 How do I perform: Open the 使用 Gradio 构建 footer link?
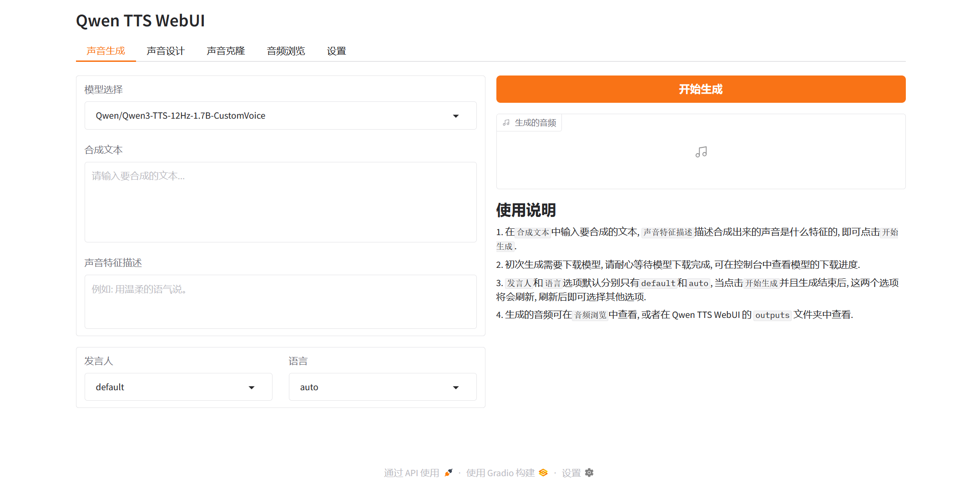pos(500,473)
